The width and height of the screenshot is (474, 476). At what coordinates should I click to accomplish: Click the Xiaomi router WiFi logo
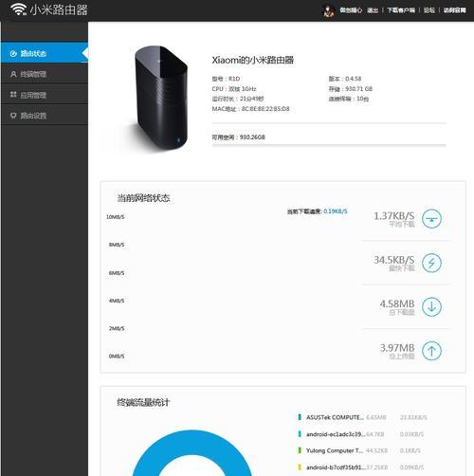coord(18,9)
